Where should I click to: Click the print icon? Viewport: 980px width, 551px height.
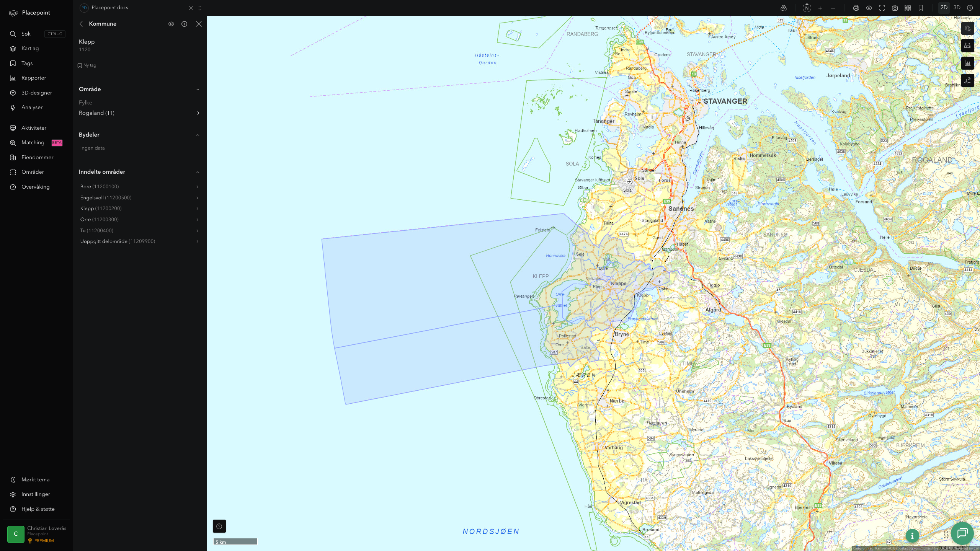tap(856, 8)
